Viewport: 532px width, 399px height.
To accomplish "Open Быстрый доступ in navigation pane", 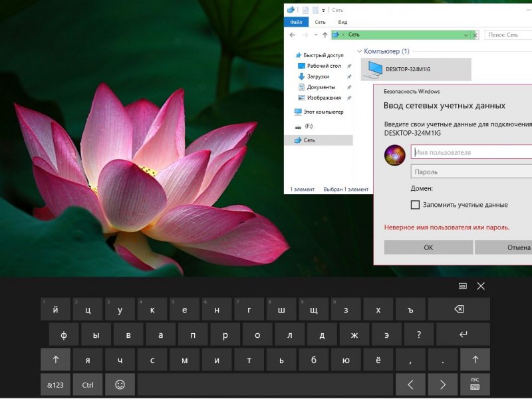I will [320, 55].
